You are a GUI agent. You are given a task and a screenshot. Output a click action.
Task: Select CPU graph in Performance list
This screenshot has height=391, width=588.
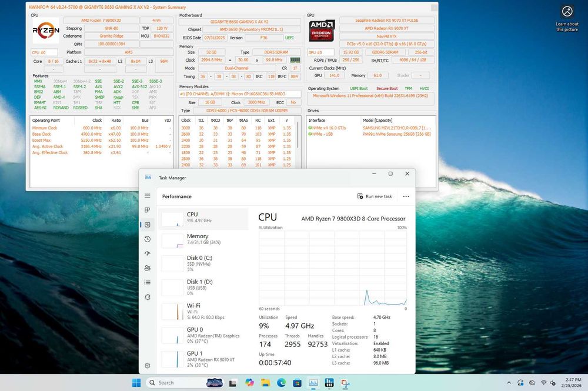pyautogui.click(x=203, y=219)
